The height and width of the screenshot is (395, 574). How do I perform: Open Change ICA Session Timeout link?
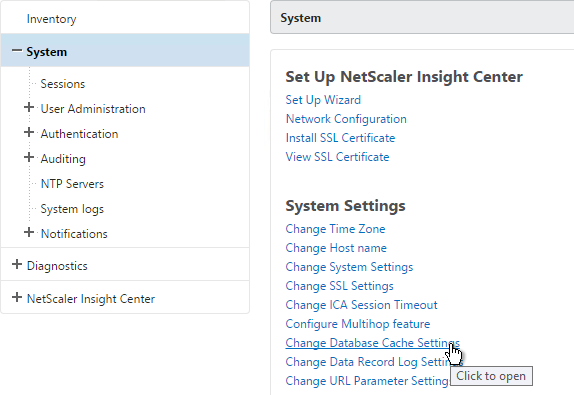(x=361, y=305)
